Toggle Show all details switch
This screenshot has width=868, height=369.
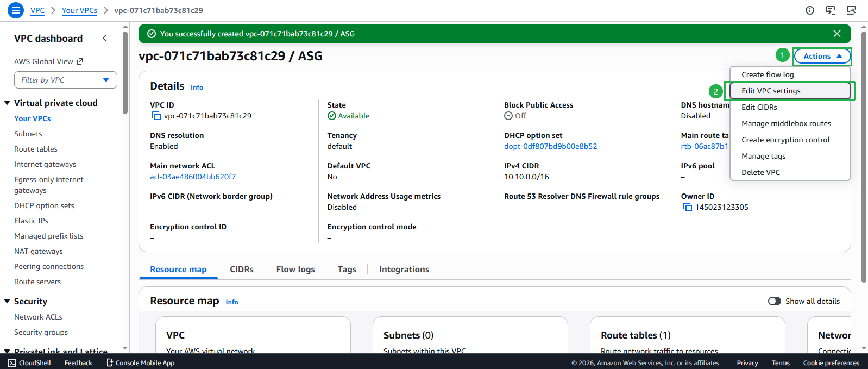click(775, 301)
